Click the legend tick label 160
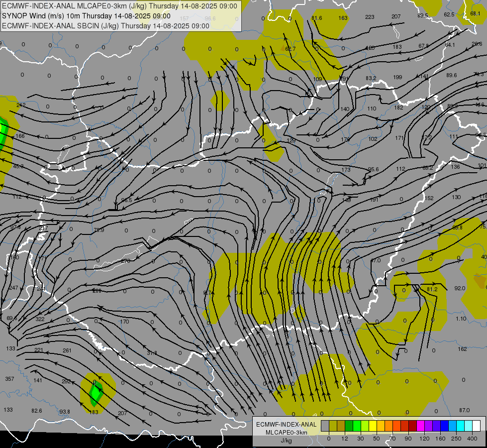 click(x=440, y=439)
